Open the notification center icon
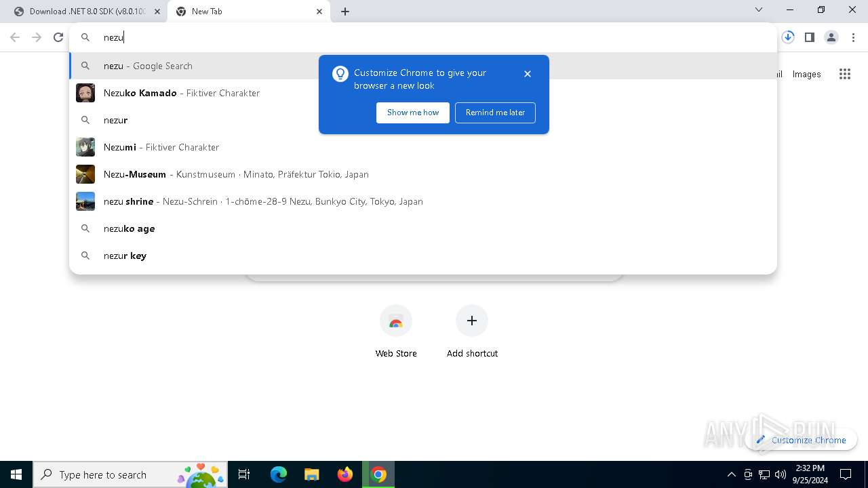 846,474
